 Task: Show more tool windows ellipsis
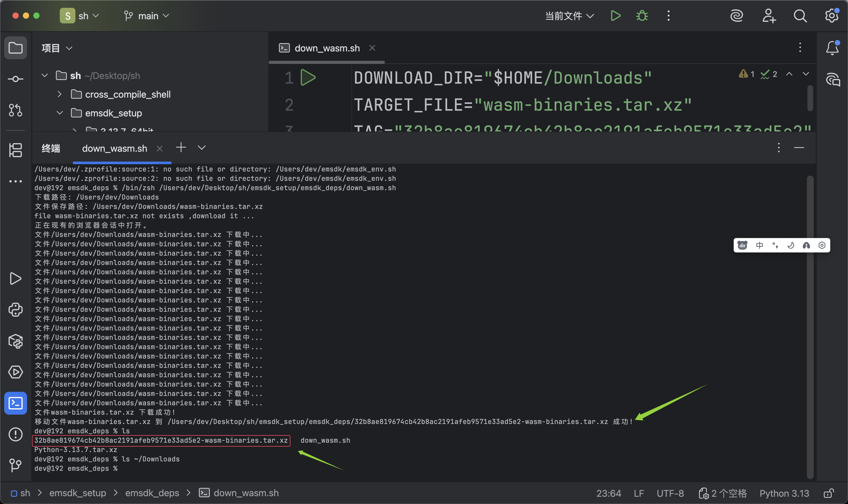click(15, 181)
